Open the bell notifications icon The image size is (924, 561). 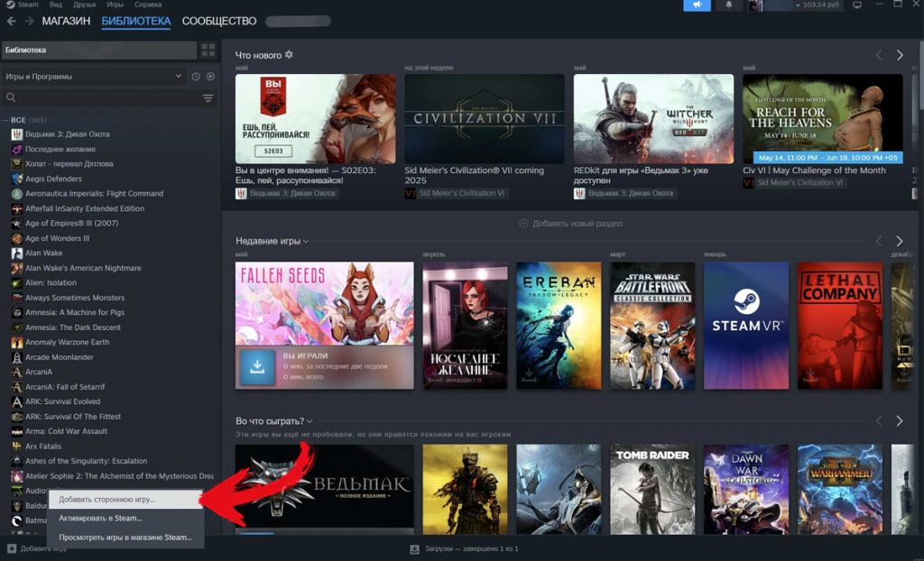728,5
